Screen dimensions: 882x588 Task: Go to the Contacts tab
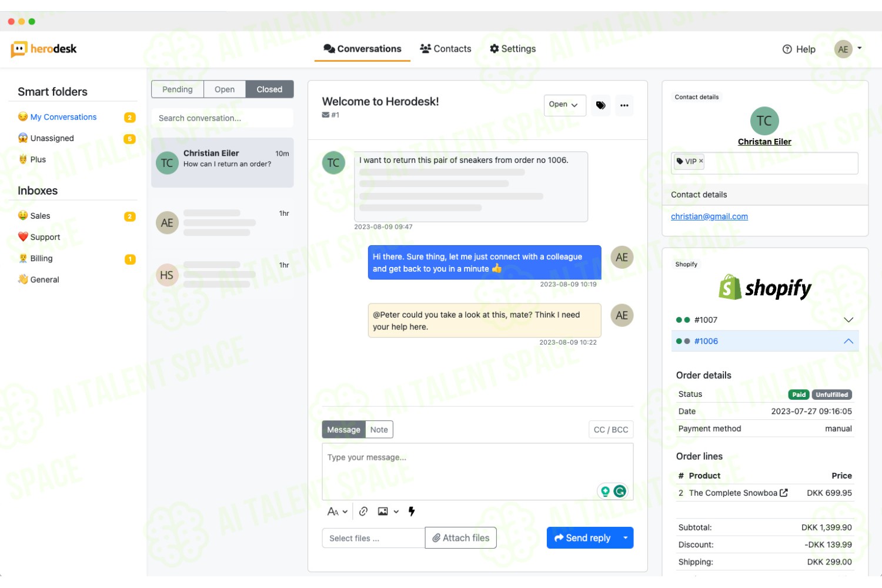[446, 49]
